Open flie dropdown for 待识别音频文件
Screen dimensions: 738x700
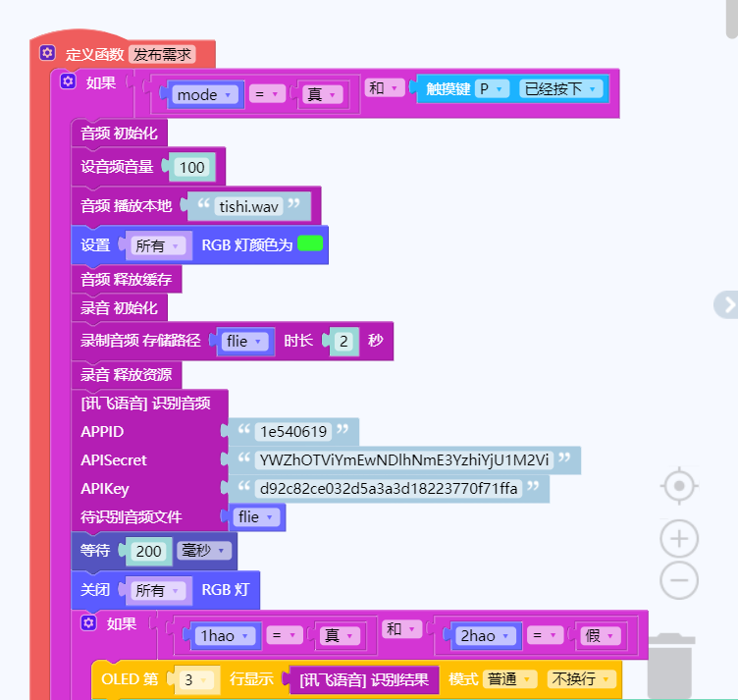click(256, 516)
